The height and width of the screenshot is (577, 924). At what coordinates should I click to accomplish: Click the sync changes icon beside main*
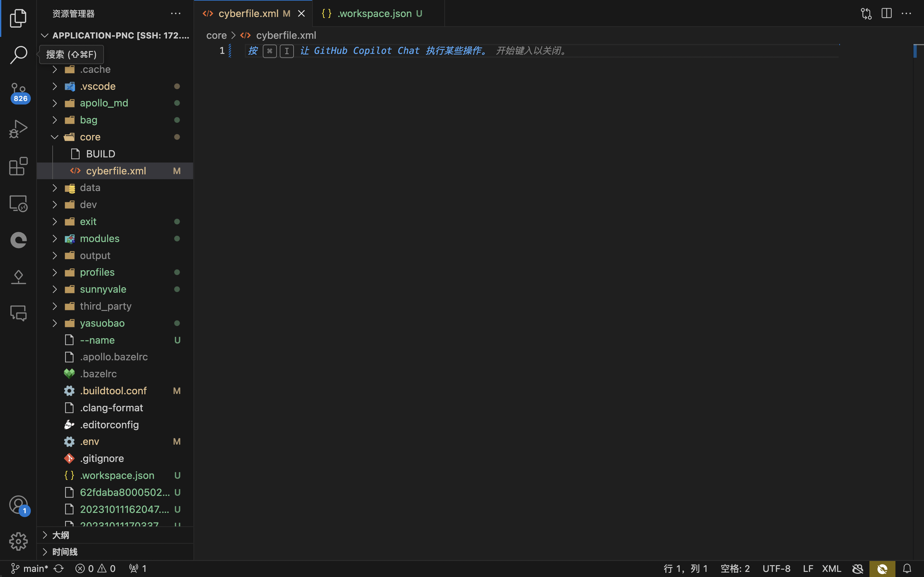pyautogui.click(x=58, y=569)
